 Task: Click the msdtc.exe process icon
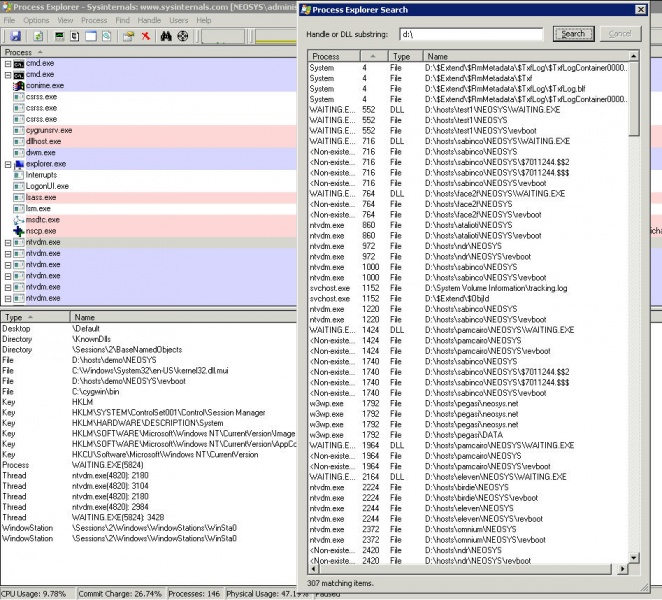click(x=19, y=220)
